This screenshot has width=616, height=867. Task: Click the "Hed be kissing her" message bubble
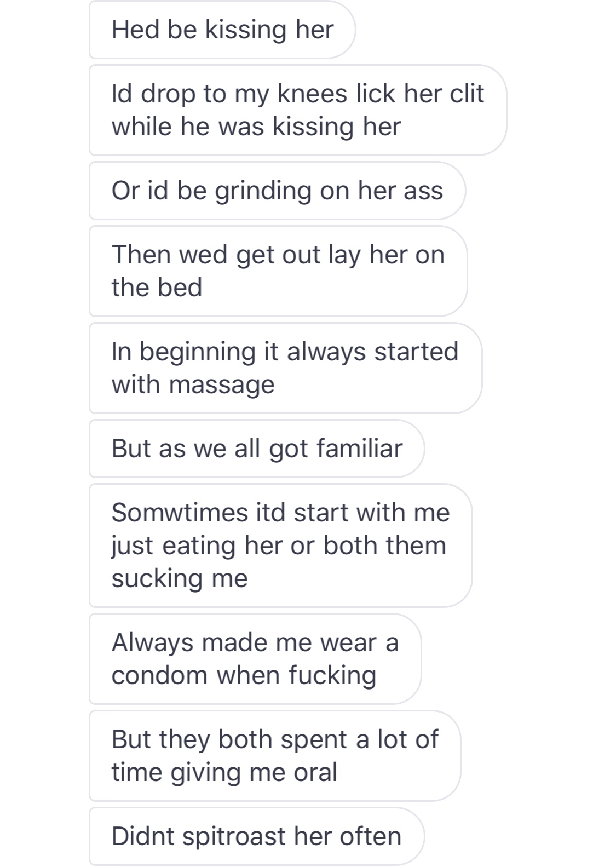[x=222, y=30]
